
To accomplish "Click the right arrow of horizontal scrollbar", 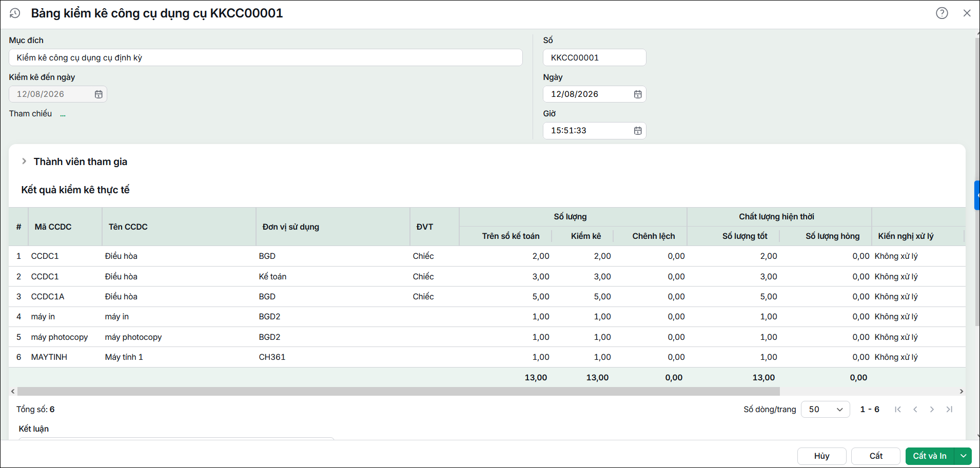I will [x=962, y=391].
